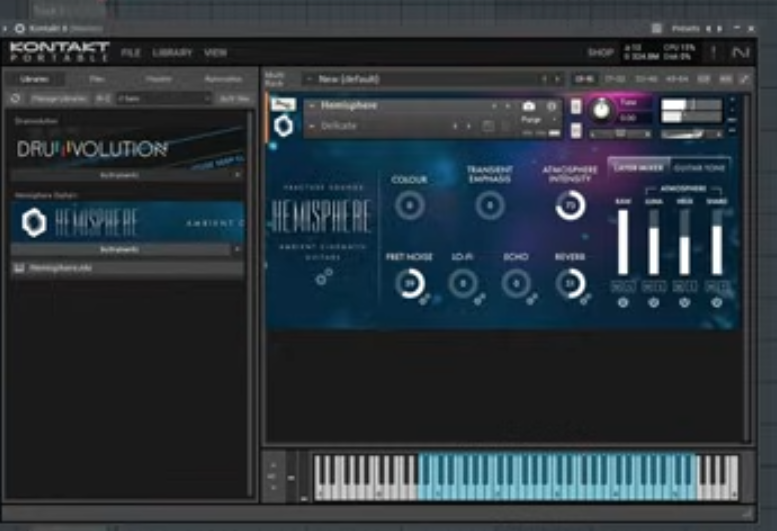Click the Manage Libraries button
This screenshot has height=531, width=777.
pos(59,99)
